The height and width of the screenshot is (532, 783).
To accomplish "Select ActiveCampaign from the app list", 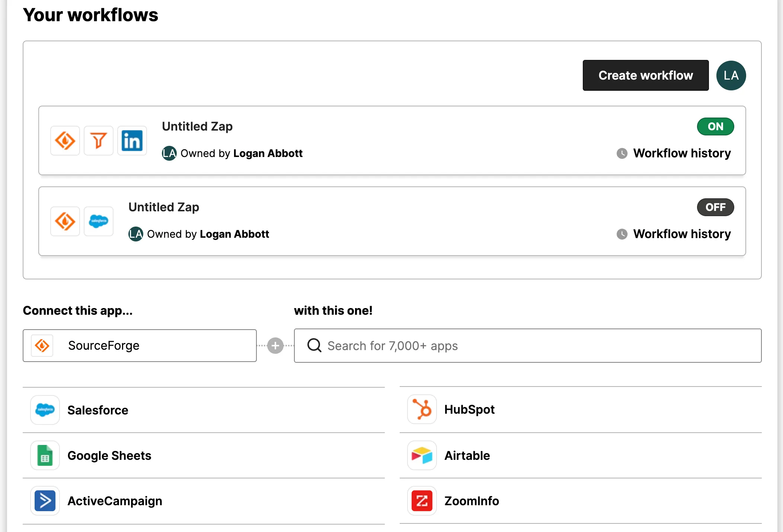I will [x=204, y=501].
